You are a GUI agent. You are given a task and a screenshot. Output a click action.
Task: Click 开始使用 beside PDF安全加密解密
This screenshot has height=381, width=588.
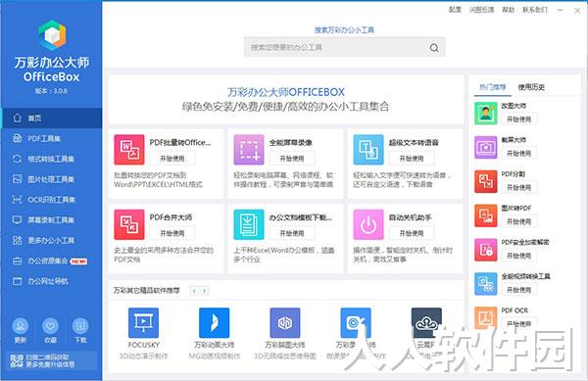pyautogui.click(x=519, y=256)
